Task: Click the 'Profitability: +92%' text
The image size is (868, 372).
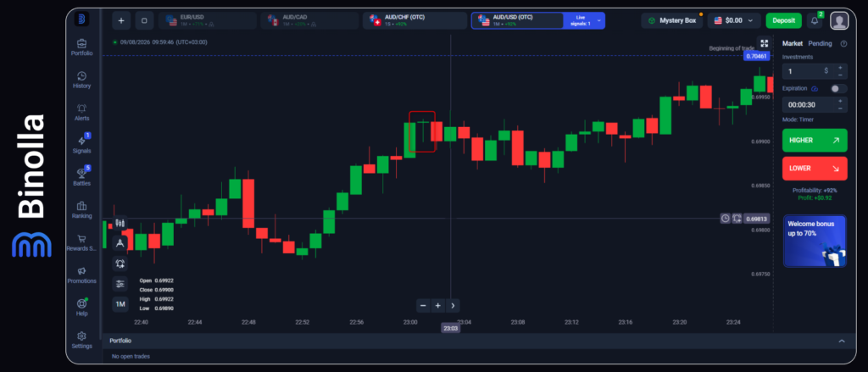Action: (815, 191)
